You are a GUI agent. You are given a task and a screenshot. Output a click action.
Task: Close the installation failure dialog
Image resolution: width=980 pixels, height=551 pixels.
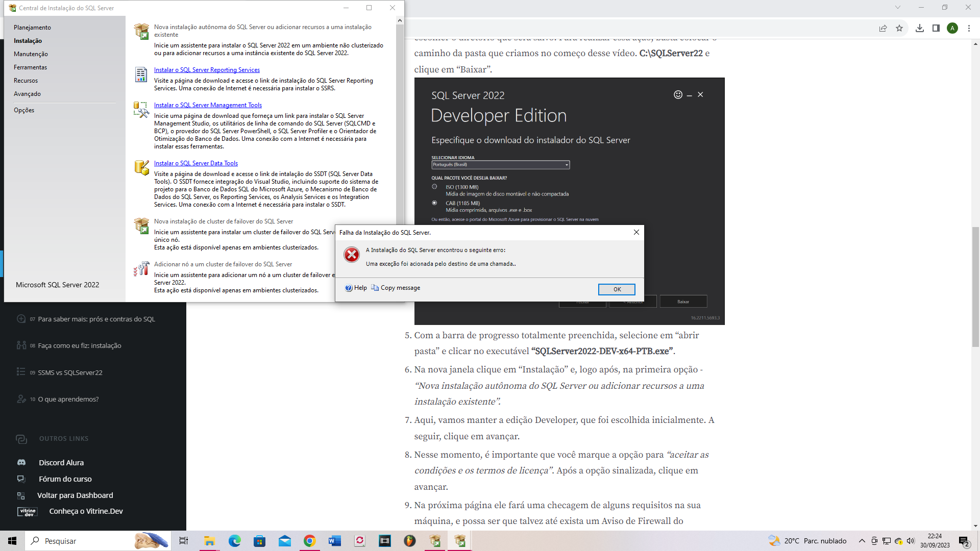point(636,232)
